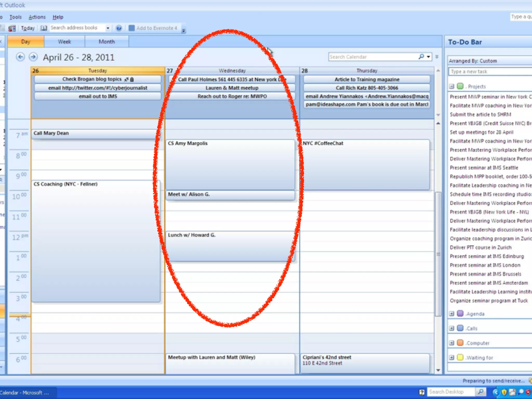Open the Address Book icon
The height and width of the screenshot is (399, 532).
click(44, 28)
